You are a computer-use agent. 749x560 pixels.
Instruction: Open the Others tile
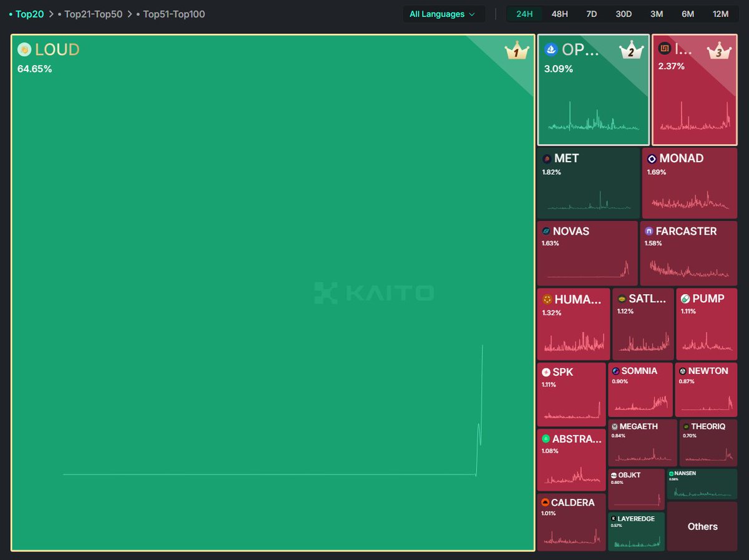pyautogui.click(x=702, y=526)
